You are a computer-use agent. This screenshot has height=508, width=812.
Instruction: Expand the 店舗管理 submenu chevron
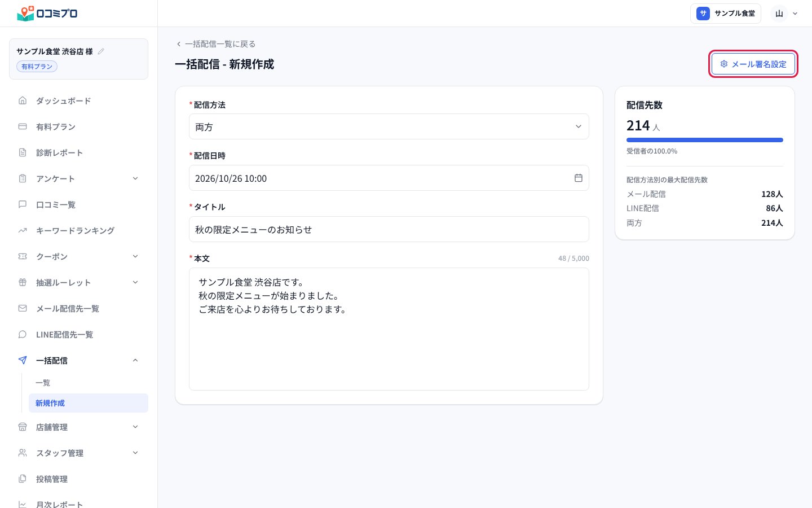(135, 427)
